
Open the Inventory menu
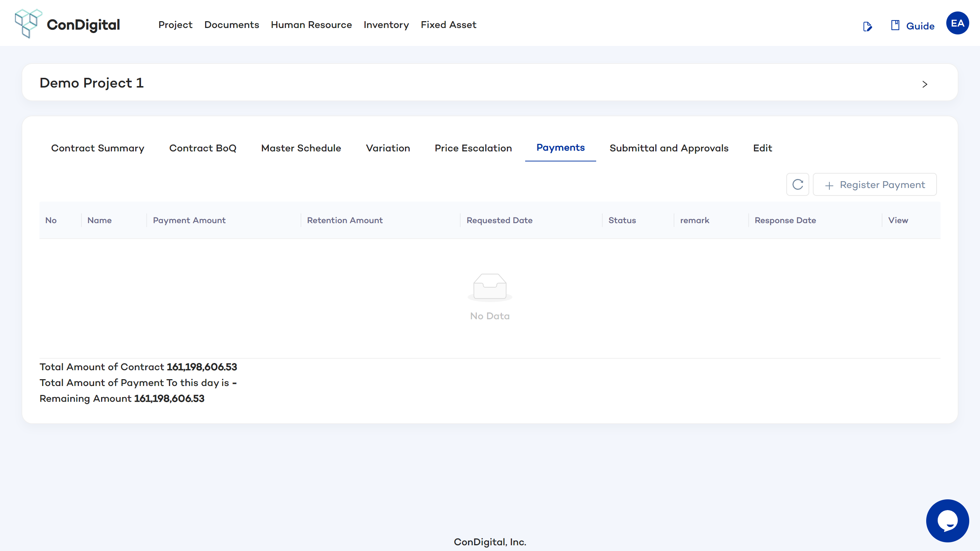click(386, 25)
